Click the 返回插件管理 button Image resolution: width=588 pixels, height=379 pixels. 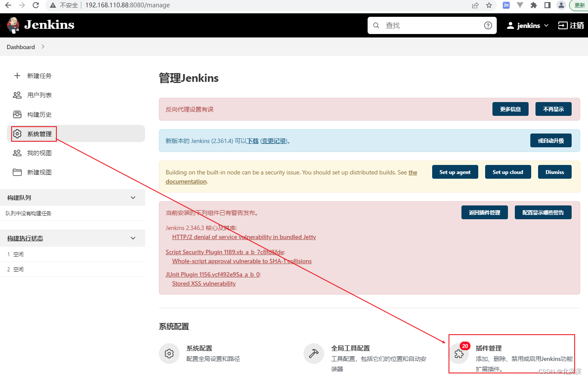484,212
